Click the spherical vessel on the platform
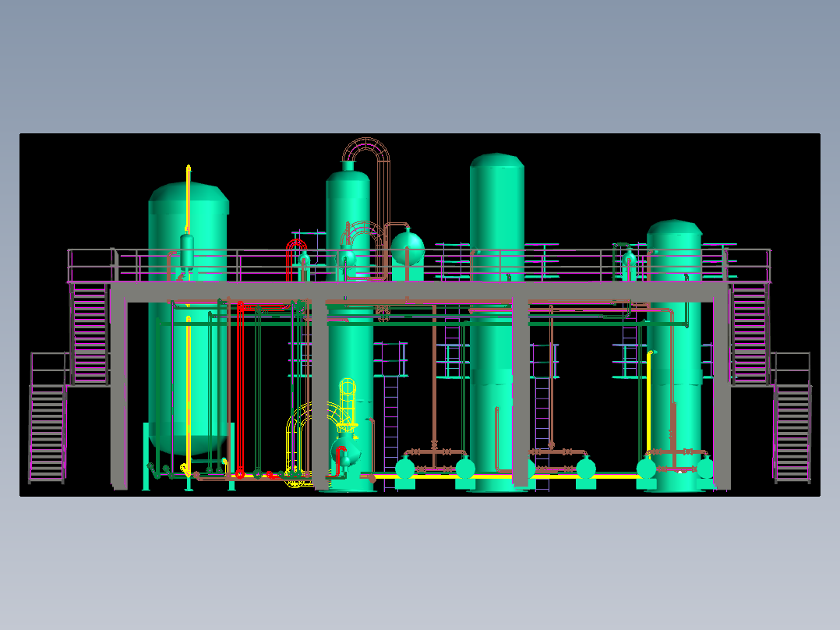Screen dimensions: 840x630 tap(408, 248)
